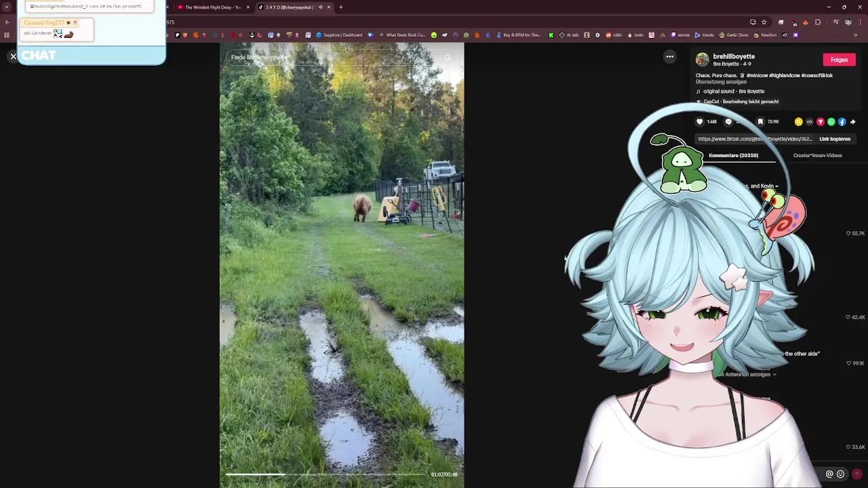The image size is (868, 488).
Task: Click the search magnifier in the video overlay
Action: coord(448,58)
